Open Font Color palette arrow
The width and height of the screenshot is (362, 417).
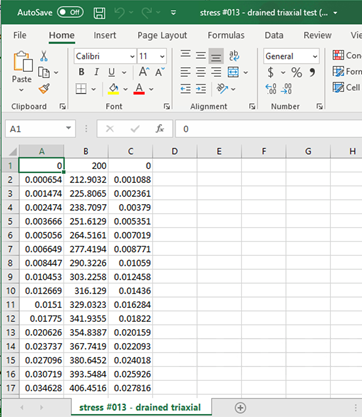point(151,89)
